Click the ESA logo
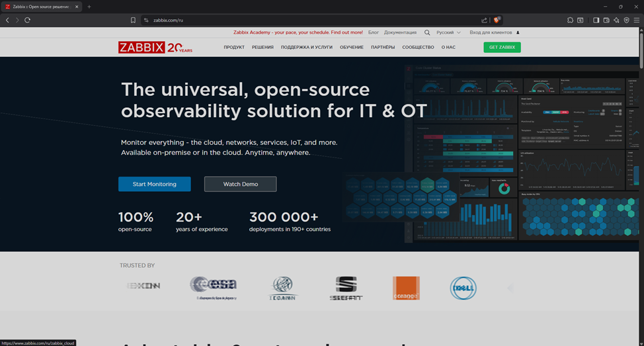644x346 pixels. 214,288
